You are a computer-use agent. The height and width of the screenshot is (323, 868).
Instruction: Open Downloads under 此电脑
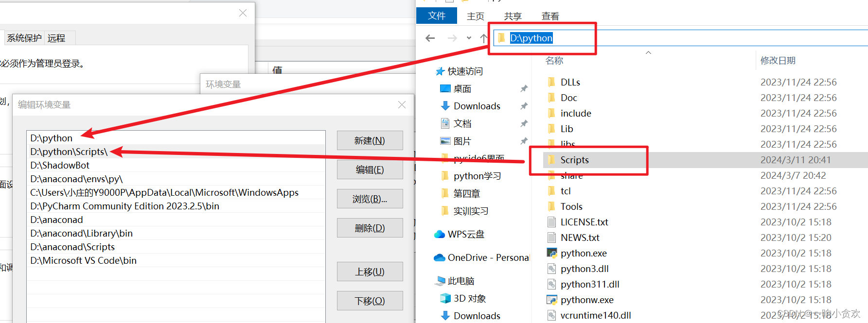[x=477, y=316]
